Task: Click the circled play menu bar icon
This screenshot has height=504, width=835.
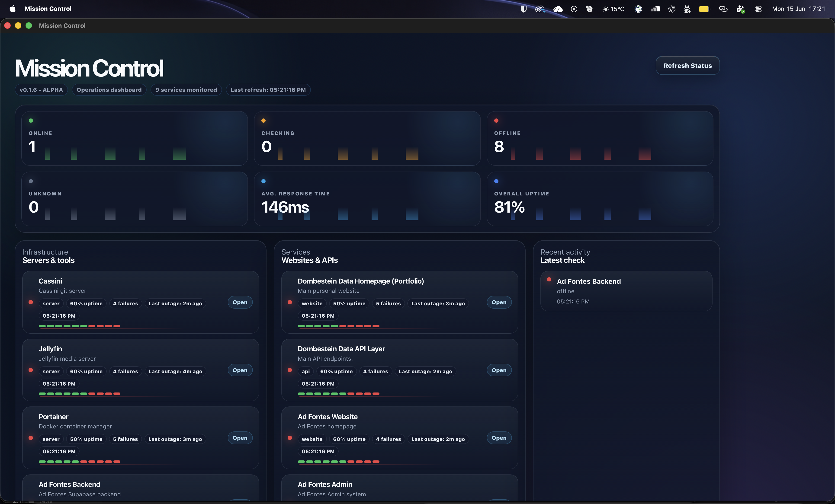Action: (574, 9)
